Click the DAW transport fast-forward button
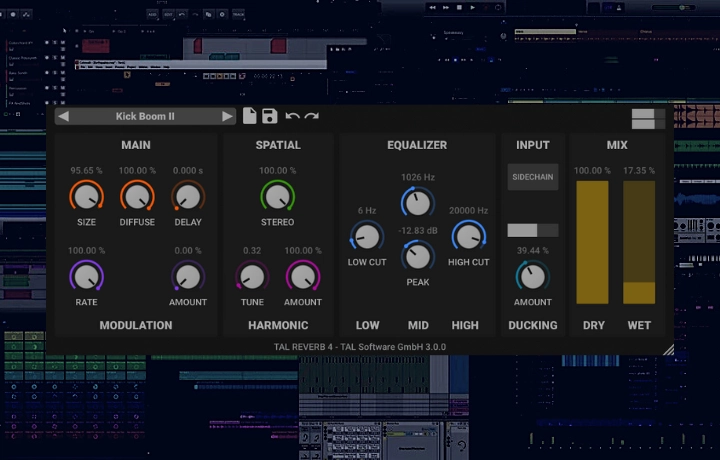This screenshot has width=720, height=460. 446,7
